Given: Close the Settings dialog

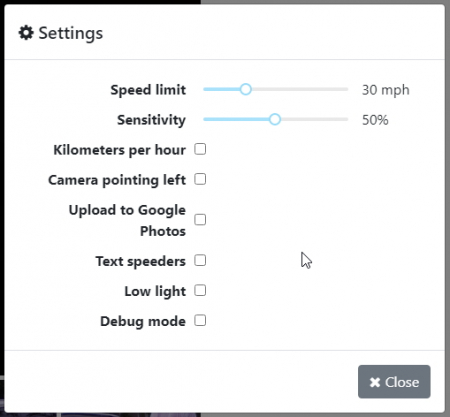Looking at the screenshot, I should point(394,382).
